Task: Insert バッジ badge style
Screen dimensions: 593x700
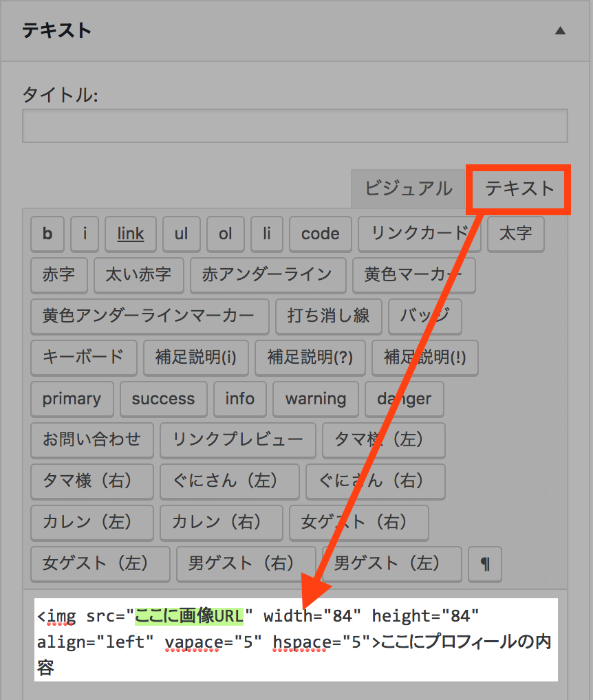Action: (424, 316)
